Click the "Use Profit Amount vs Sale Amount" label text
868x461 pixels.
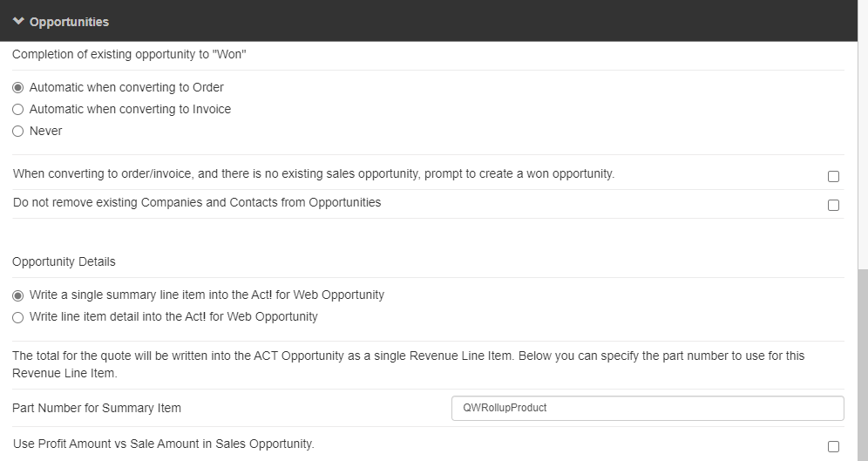163,444
